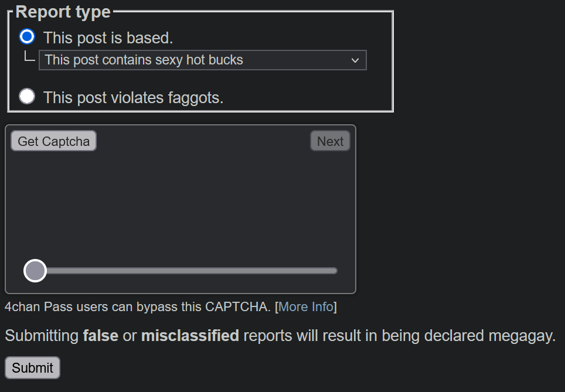Screen dimensions: 565x392
Task: Select the "This post violates" radio button
Action: pos(27,96)
